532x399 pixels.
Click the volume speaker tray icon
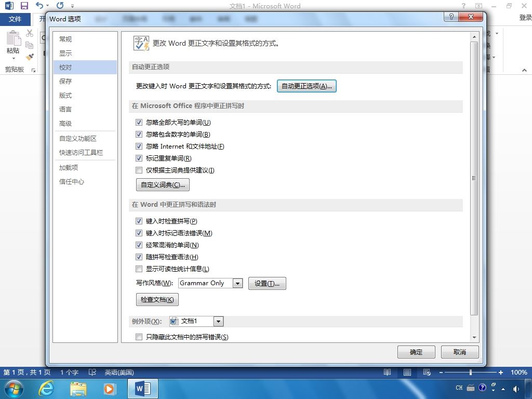pos(516,389)
